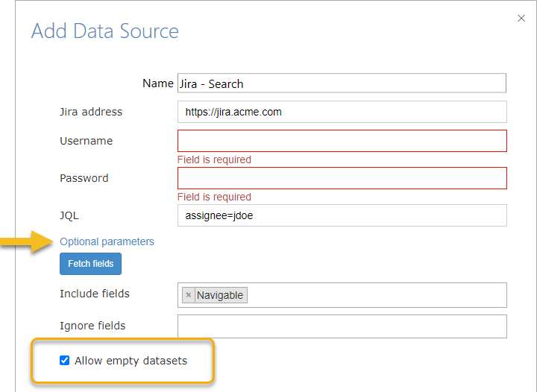Screen dimensions: 537x392
Task: Remove the Navigable tag via its x icon
Action: 189,295
